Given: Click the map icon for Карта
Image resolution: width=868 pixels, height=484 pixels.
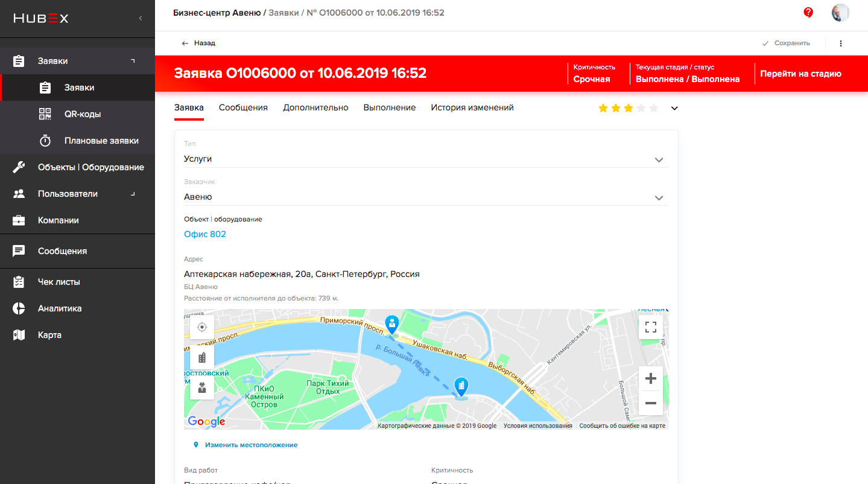Looking at the screenshot, I should point(19,335).
